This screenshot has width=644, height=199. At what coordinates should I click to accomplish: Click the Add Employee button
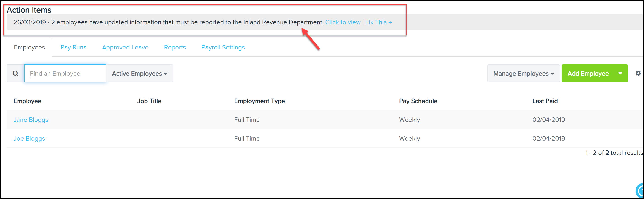pos(588,73)
